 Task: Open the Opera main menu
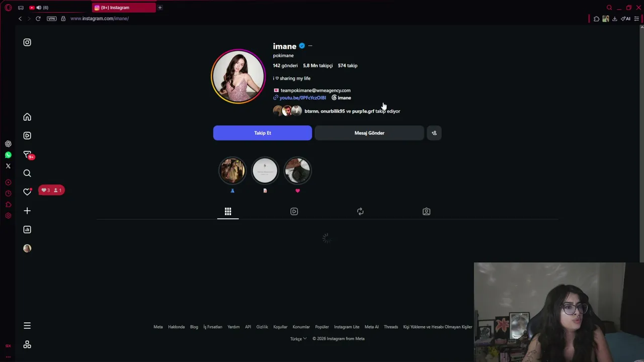[8, 8]
